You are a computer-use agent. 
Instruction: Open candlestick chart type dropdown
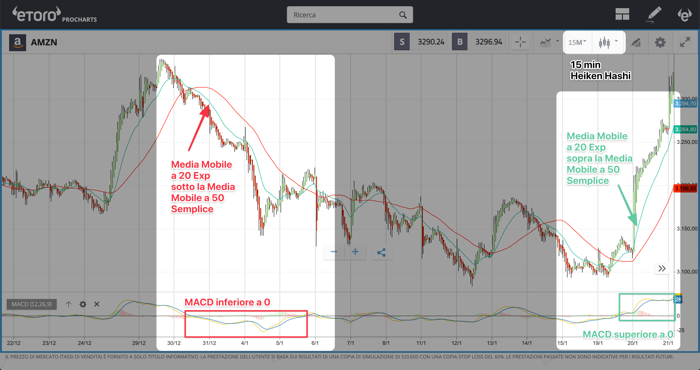[608, 42]
